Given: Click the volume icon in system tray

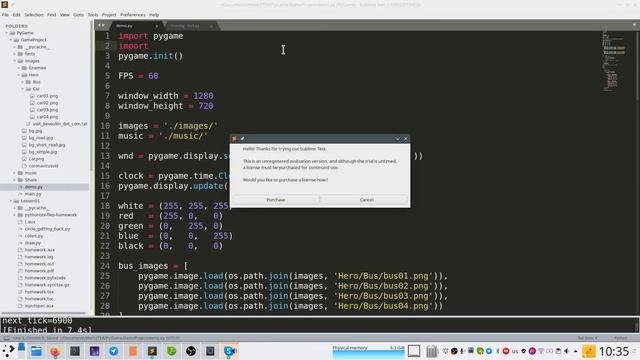Looking at the screenshot, I should 567,351.
